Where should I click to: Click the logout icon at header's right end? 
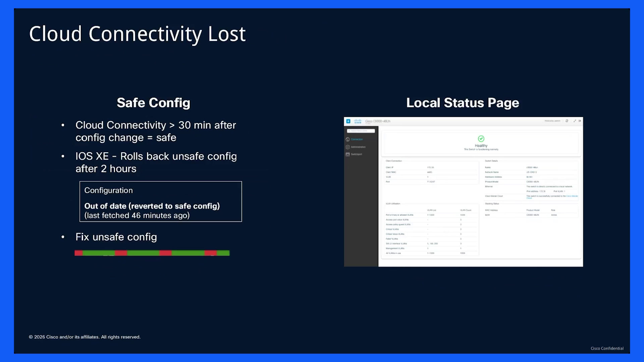[580, 121]
